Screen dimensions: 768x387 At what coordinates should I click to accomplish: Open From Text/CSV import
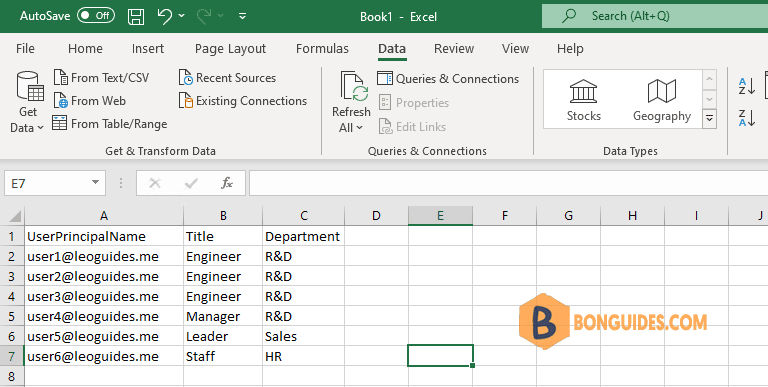pos(101,78)
